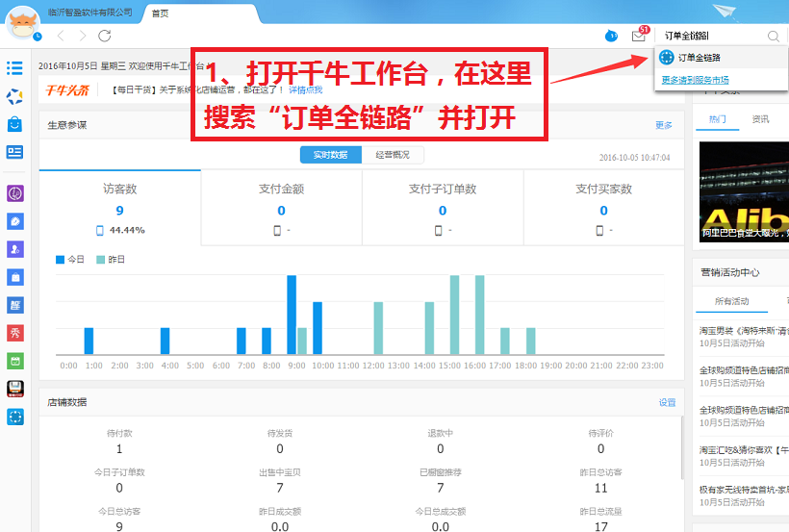Open the purple user plugin icon
Viewport: 789px width, 532px height.
pyautogui.click(x=15, y=249)
